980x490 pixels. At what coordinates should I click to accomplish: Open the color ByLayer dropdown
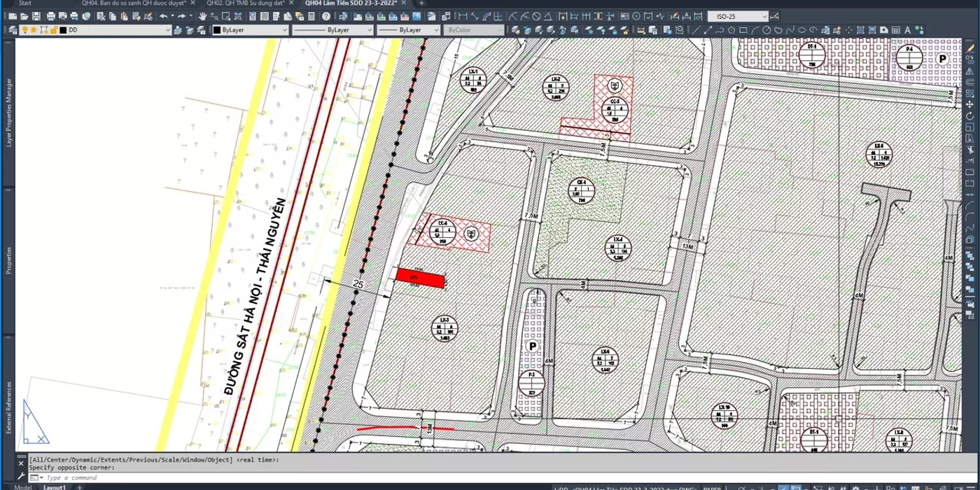[x=284, y=30]
